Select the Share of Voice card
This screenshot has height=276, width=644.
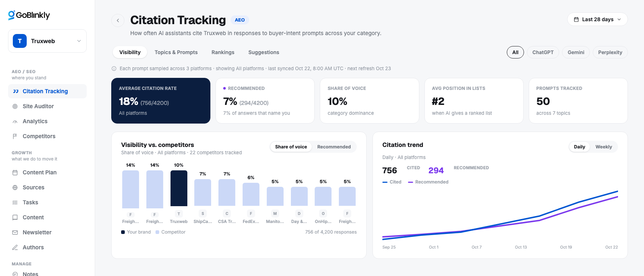(x=370, y=101)
